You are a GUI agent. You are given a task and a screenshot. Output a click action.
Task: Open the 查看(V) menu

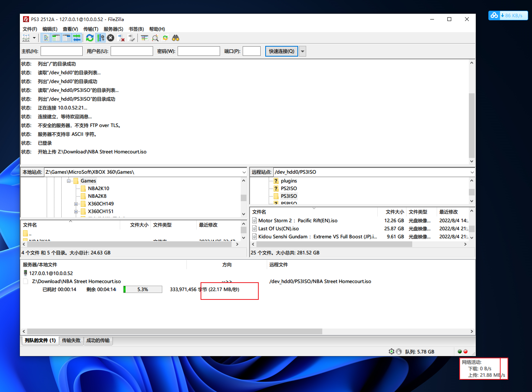(70, 29)
